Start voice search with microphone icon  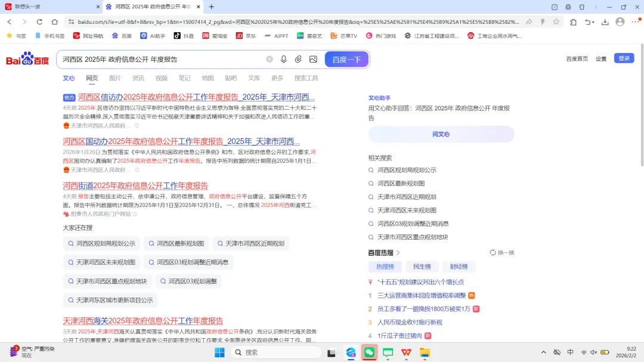(x=284, y=59)
